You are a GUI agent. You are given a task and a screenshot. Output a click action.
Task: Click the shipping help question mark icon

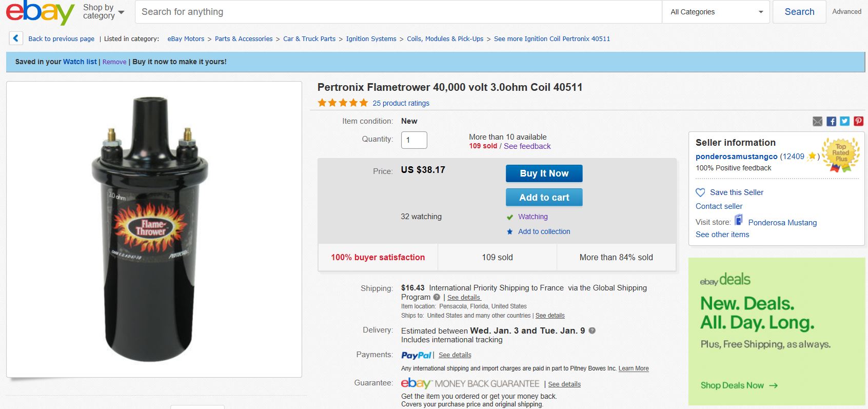coord(437,297)
